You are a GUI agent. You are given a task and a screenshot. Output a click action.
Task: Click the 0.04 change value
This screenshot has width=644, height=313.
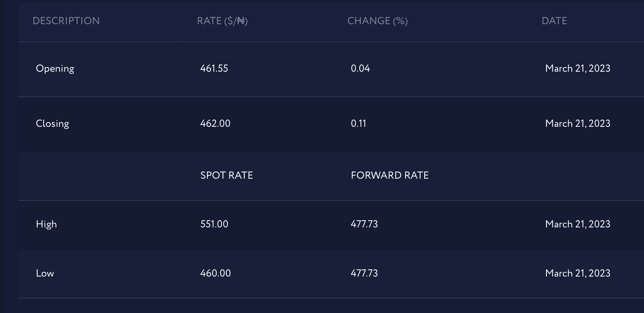(x=360, y=69)
